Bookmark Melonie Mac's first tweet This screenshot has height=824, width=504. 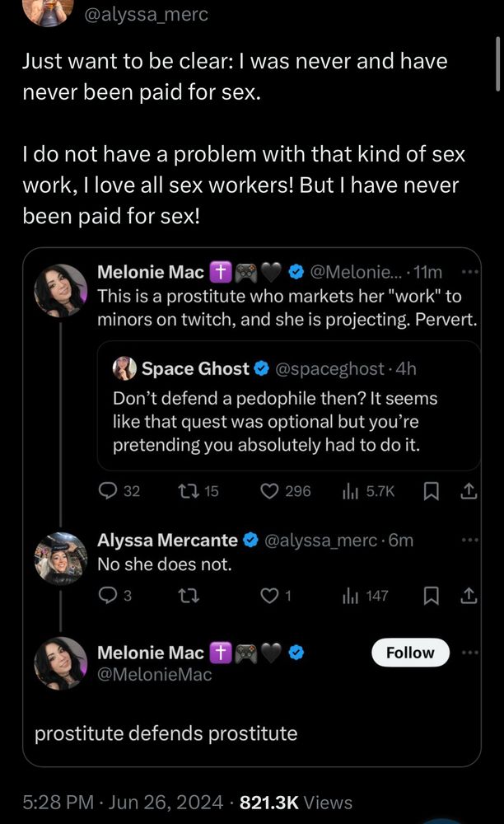click(430, 491)
